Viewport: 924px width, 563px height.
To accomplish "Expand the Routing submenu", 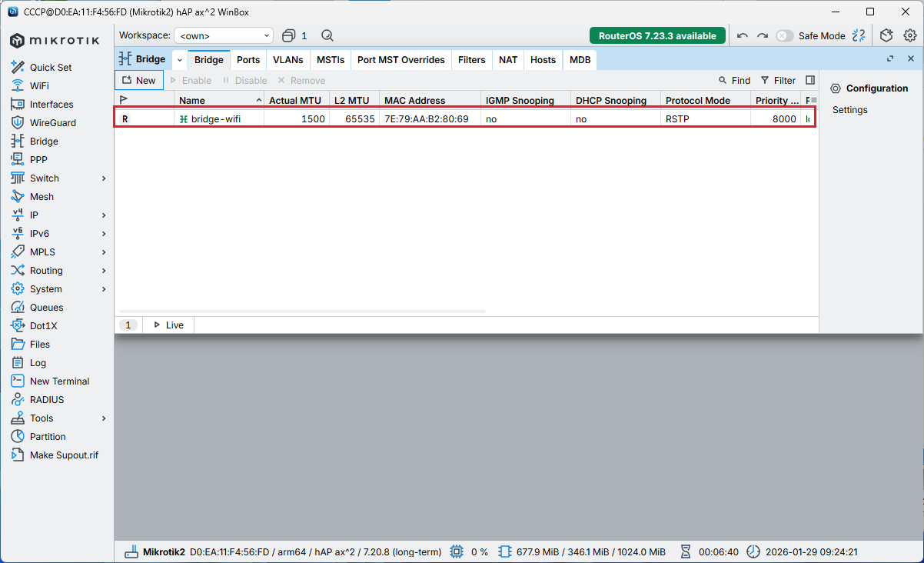I will point(104,270).
